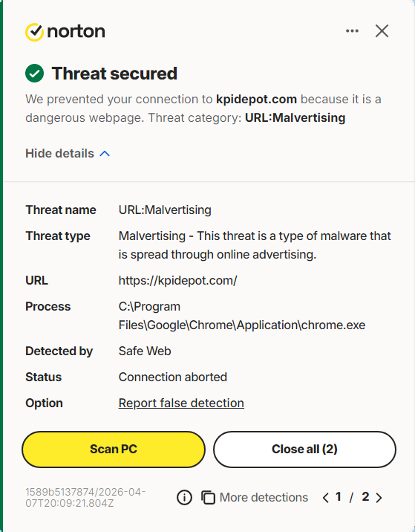Select the detection ID timestamp text
Viewport: 415px width, 532px height.
pos(85,497)
